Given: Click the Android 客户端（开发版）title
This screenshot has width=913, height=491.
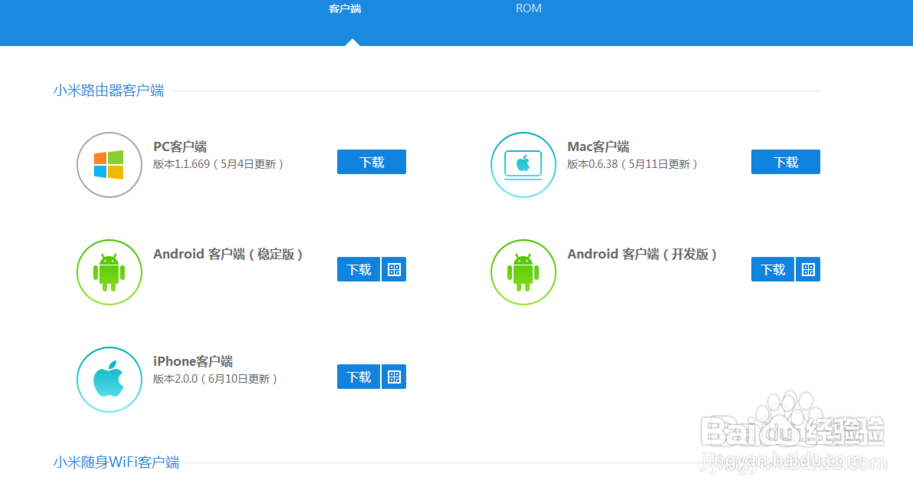Looking at the screenshot, I should pos(642,255).
